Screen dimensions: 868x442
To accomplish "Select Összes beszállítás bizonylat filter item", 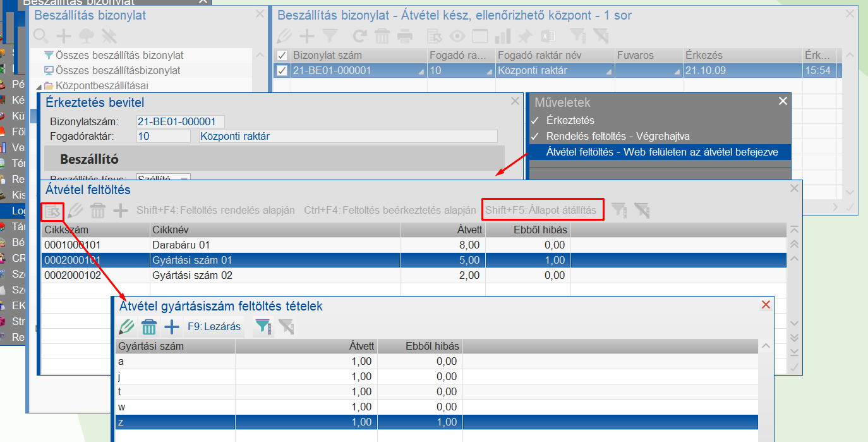I will click(119, 56).
